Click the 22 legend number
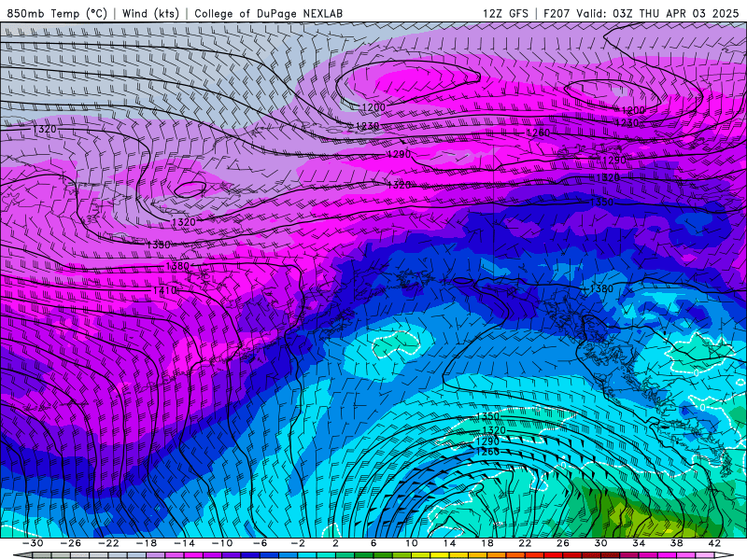This screenshot has width=747, height=560. click(525, 543)
